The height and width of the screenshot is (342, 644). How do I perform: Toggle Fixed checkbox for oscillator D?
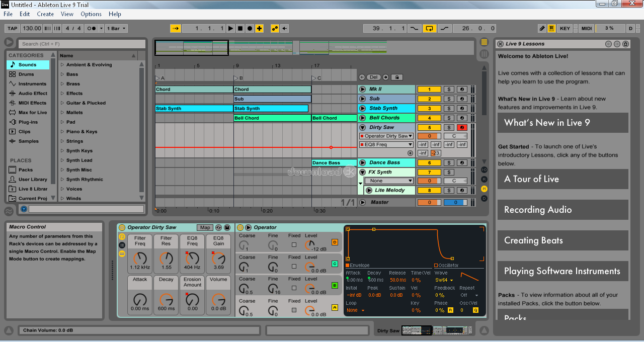[x=294, y=245]
